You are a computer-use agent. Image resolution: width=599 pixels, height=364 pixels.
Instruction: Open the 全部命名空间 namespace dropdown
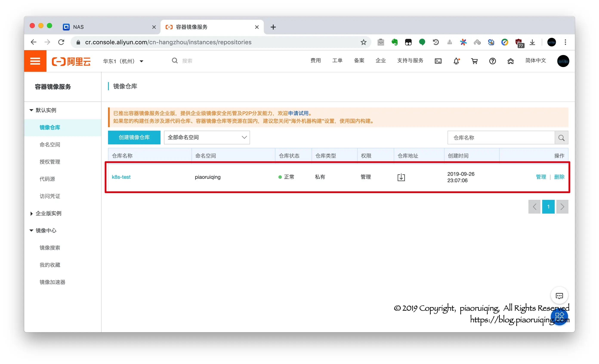pos(207,138)
